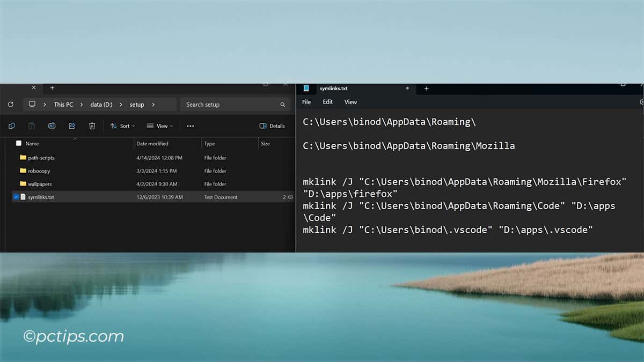
Task: Tick the select-all checkbox beside Name
Action: click(19, 143)
